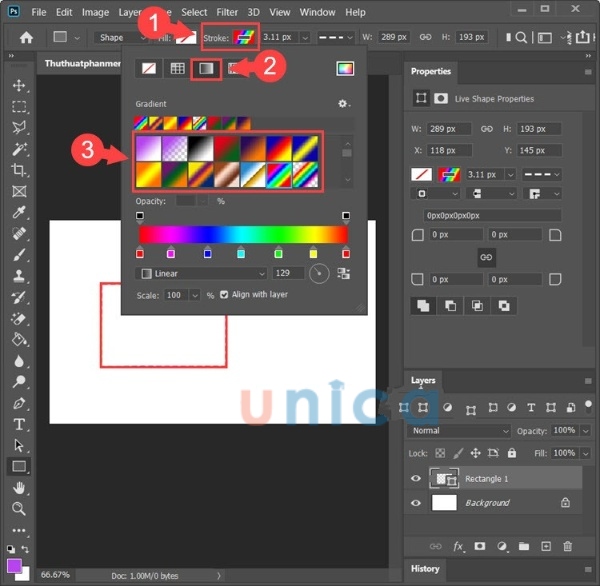The width and height of the screenshot is (600, 586).
Task: Open the Shape tool mode dropdown
Action: [x=123, y=38]
